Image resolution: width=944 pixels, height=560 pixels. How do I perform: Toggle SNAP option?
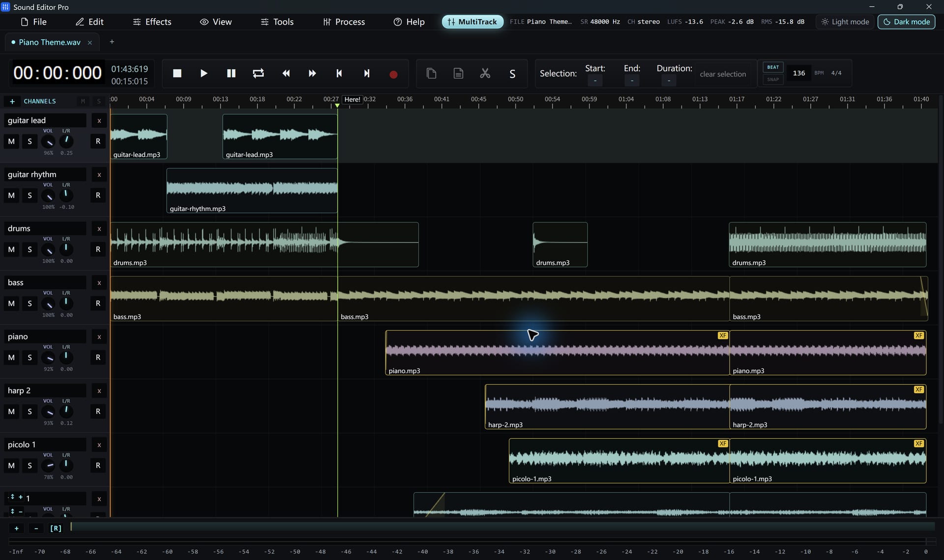[x=773, y=80]
